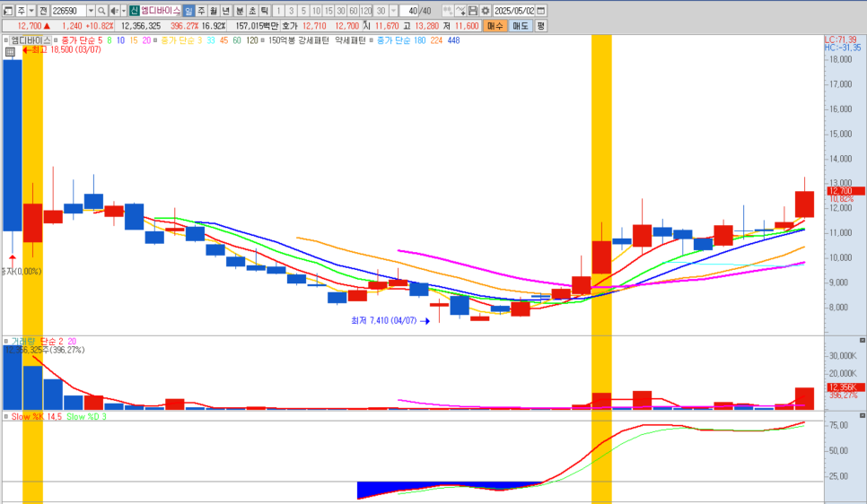Save chart with floppy disk icon

coord(473,11)
